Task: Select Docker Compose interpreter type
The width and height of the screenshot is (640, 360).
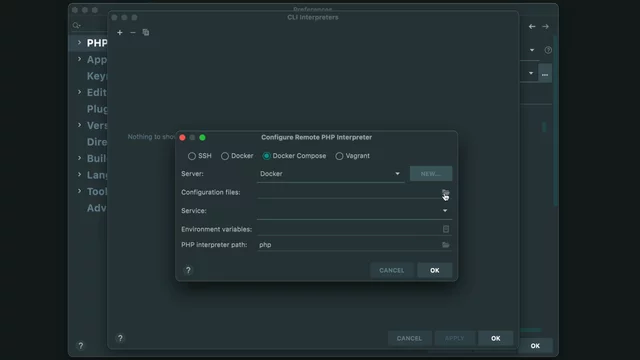Action: click(x=294, y=156)
